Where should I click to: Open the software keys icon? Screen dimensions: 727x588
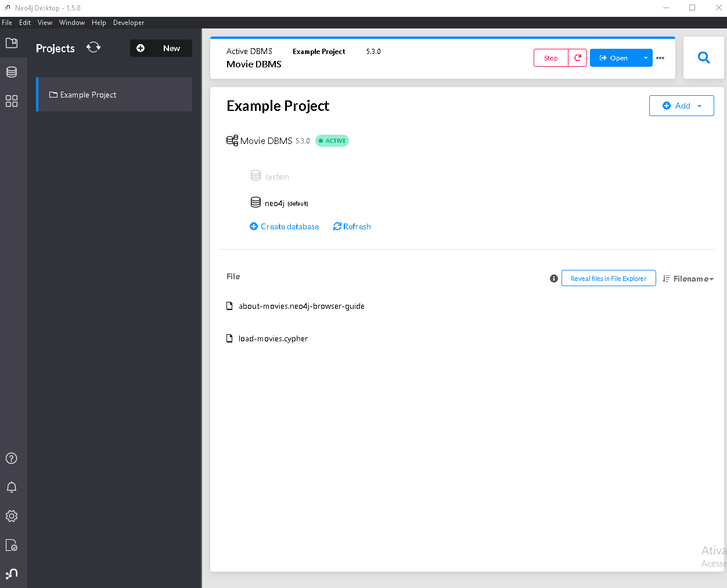click(12, 545)
